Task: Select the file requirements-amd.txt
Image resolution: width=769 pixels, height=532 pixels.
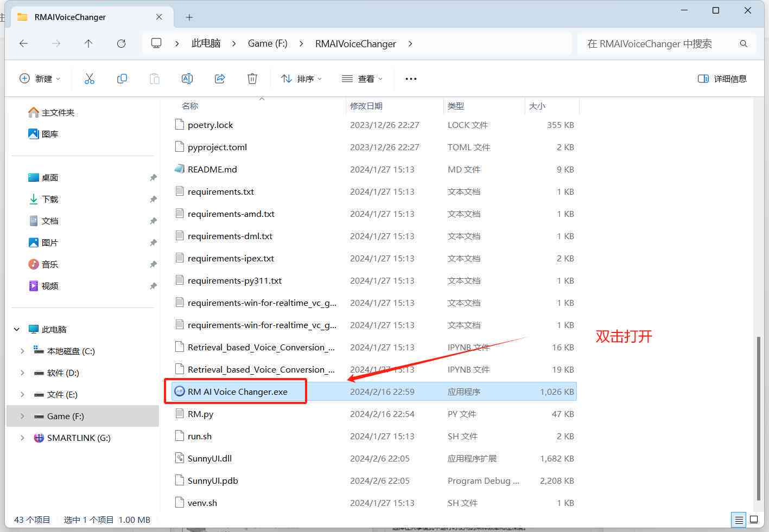Action: (231, 214)
